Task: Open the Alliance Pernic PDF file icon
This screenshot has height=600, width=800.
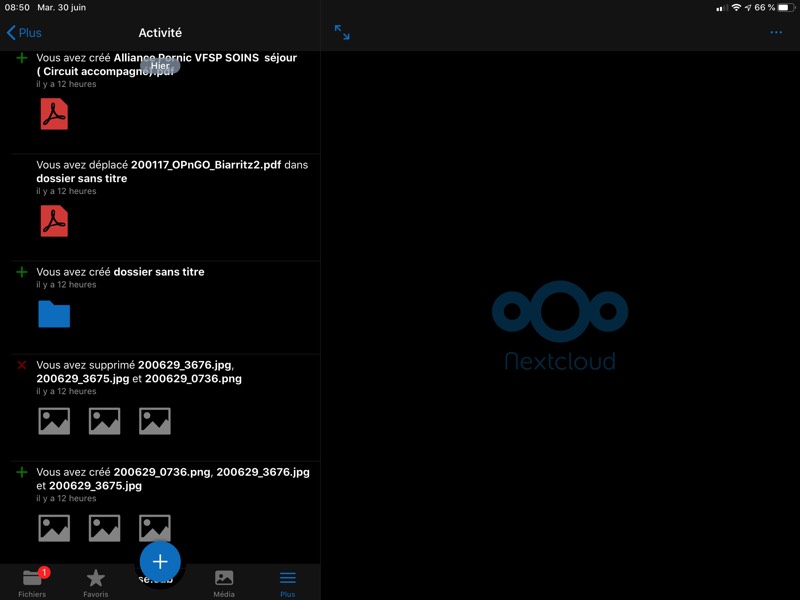Action: point(54,114)
